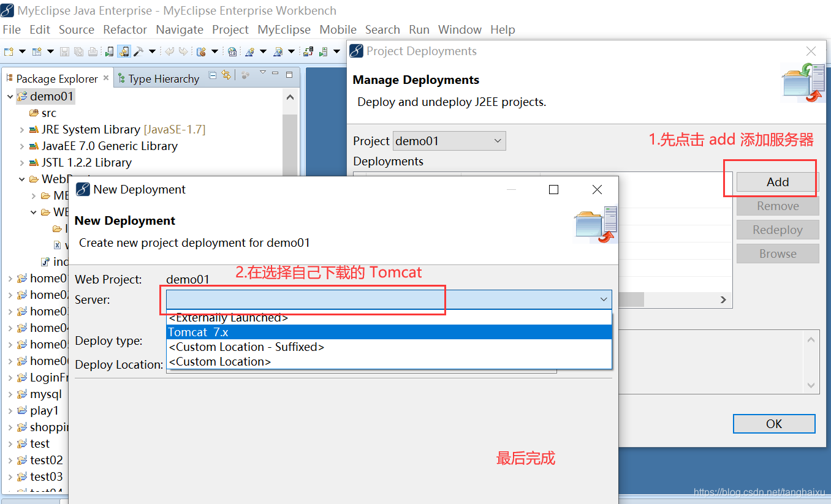
Task: Click OK in Project Deployments dialog
Action: click(x=774, y=424)
